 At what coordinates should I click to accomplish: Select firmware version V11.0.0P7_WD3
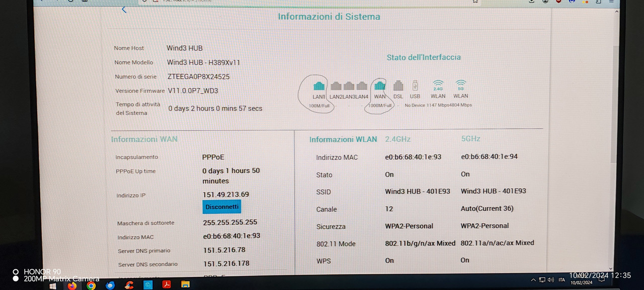point(193,91)
